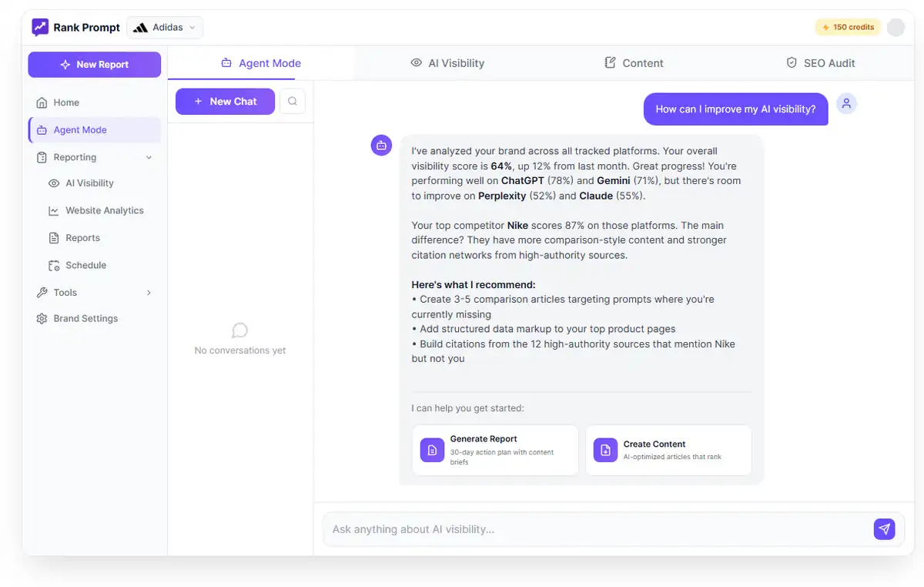Open Brand Settings gear item
Viewport: 924px width, 587px height.
tap(85, 318)
